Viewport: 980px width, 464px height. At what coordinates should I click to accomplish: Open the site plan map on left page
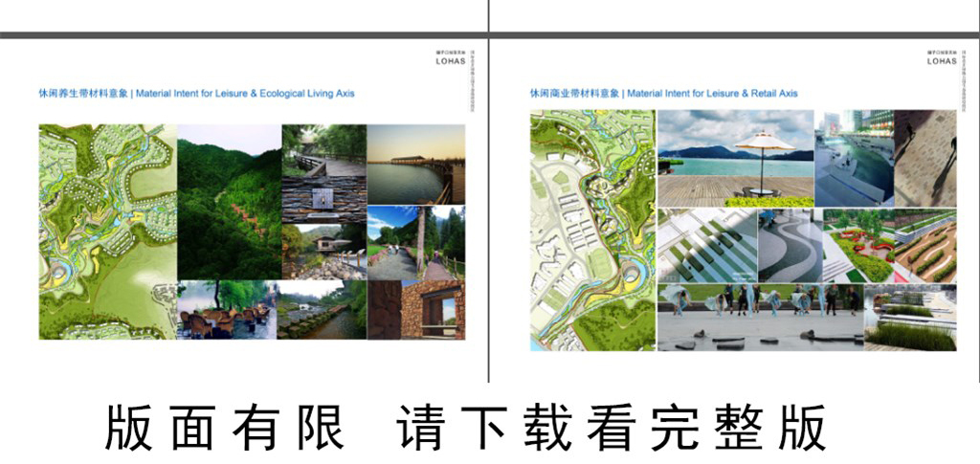click(x=107, y=232)
